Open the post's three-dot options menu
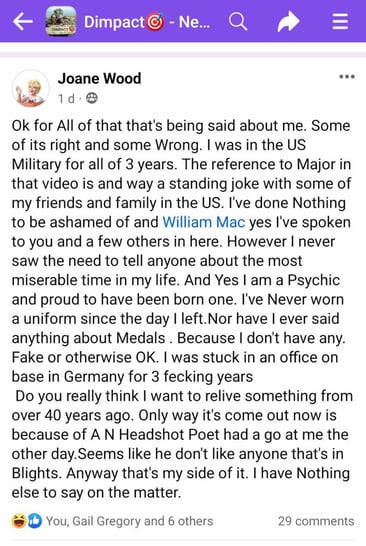Screen dimensions: 366x546 (x=347, y=77)
